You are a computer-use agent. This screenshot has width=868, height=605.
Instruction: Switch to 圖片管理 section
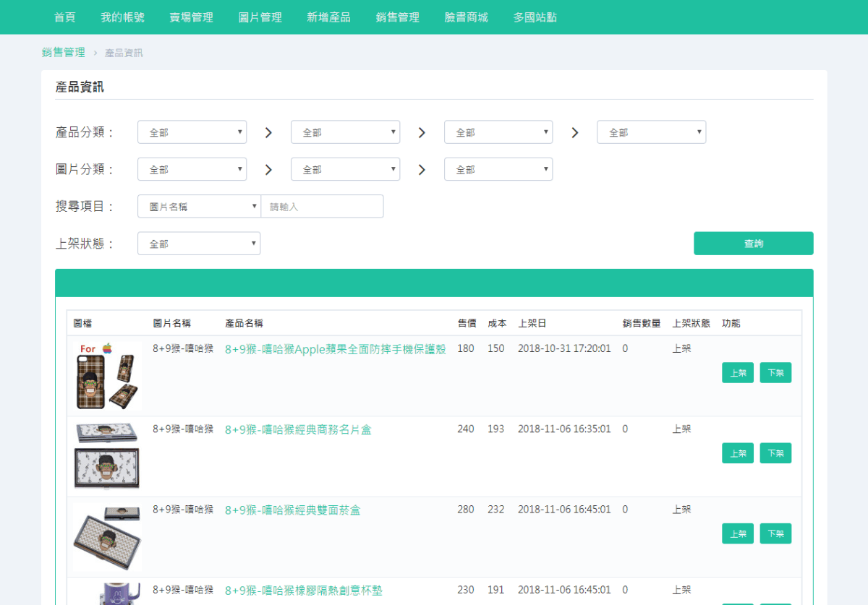[260, 17]
